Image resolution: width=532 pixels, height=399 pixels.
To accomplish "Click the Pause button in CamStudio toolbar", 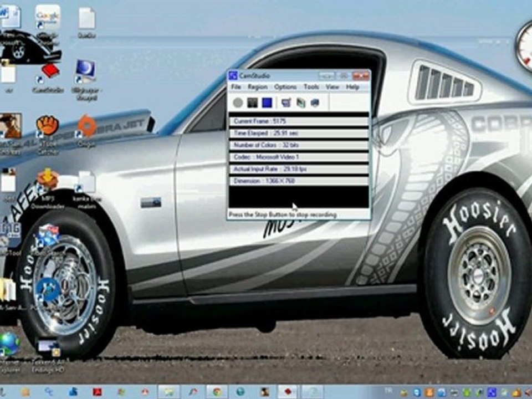I will 253,103.
